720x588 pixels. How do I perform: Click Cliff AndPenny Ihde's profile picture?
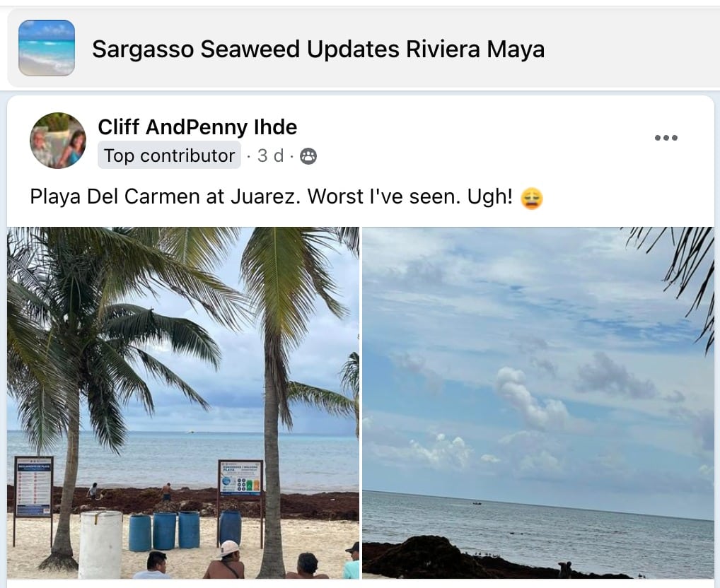point(58,141)
